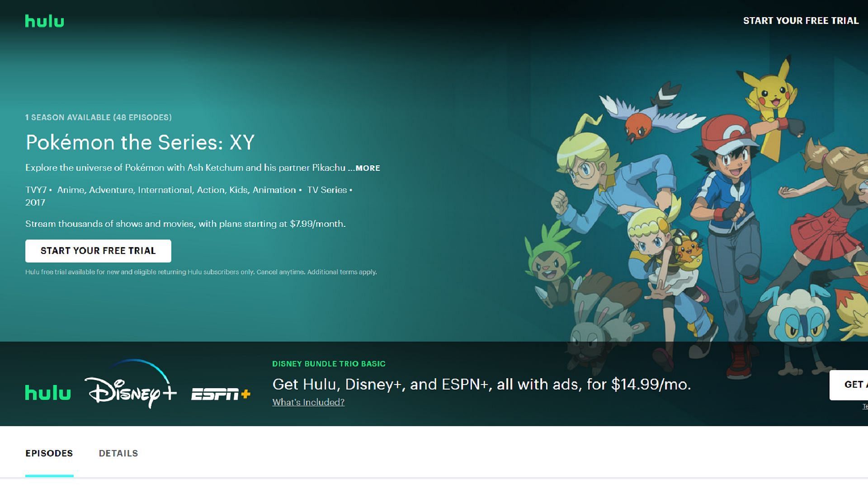
Task: Click the ESPN+ logo in the bundle banner
Action: tap(221, 394)
